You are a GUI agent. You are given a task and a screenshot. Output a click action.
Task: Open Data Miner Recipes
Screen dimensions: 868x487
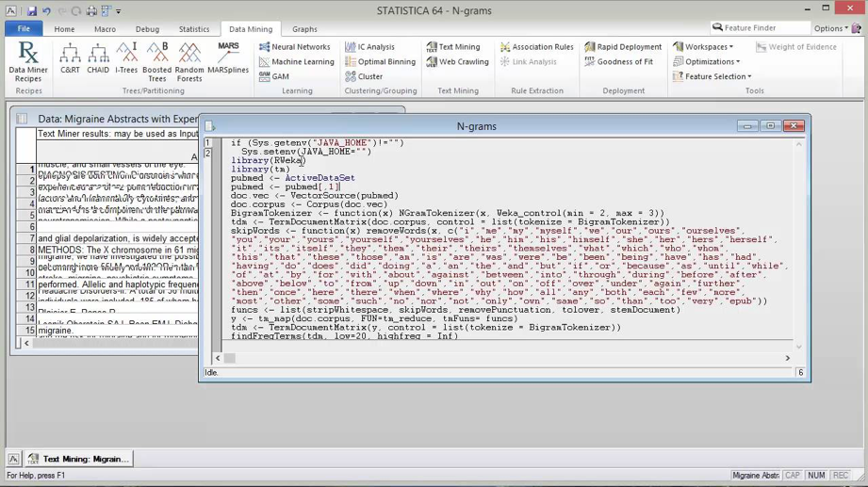[x=28, y=61]
